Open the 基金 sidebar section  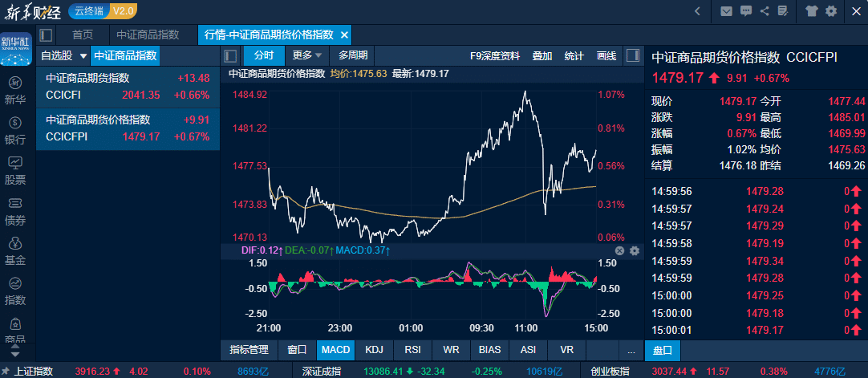coord(15,250)
